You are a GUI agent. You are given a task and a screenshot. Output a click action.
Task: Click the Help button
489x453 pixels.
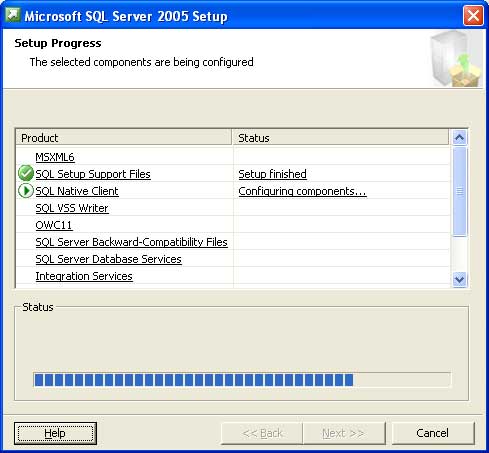(x=55, y=433)
